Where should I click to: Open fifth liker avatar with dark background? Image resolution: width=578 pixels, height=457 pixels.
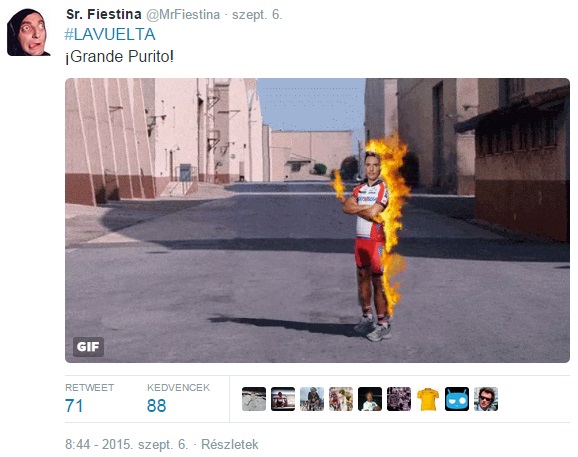pyautogui.click(x=370, y=399)
